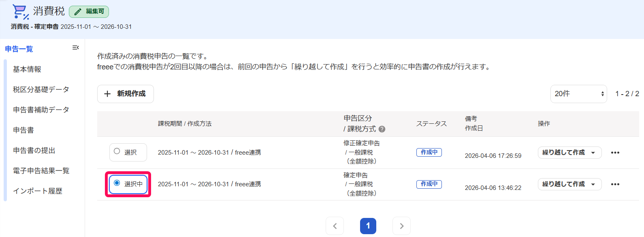Open more actions for the 修正確定申告 row
Image resolution: width=644 pixels, height=237 pixels.
[615, 153]
